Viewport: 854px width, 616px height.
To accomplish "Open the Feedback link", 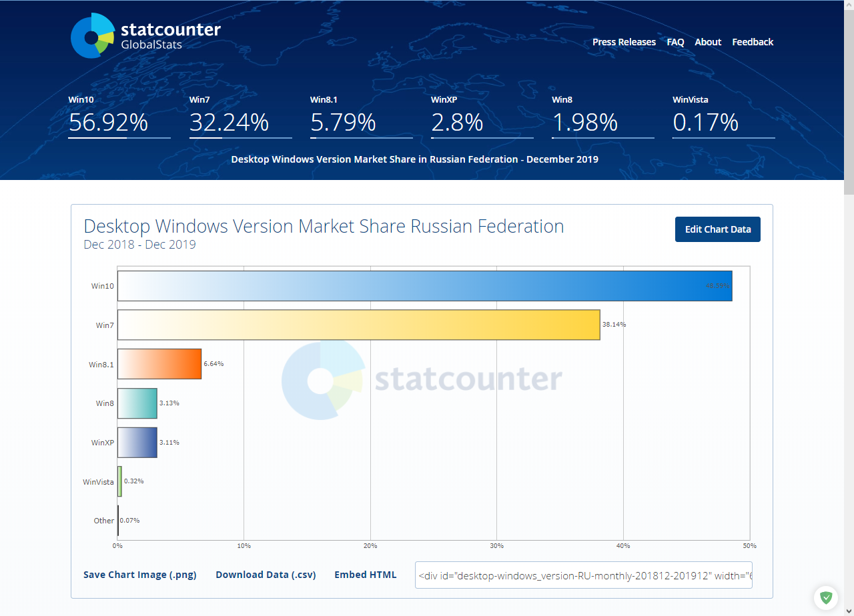I will (753, 42).
